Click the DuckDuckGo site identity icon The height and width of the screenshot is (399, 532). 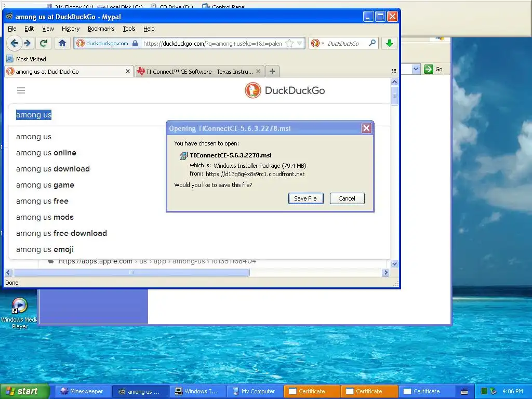coord(81,43)
